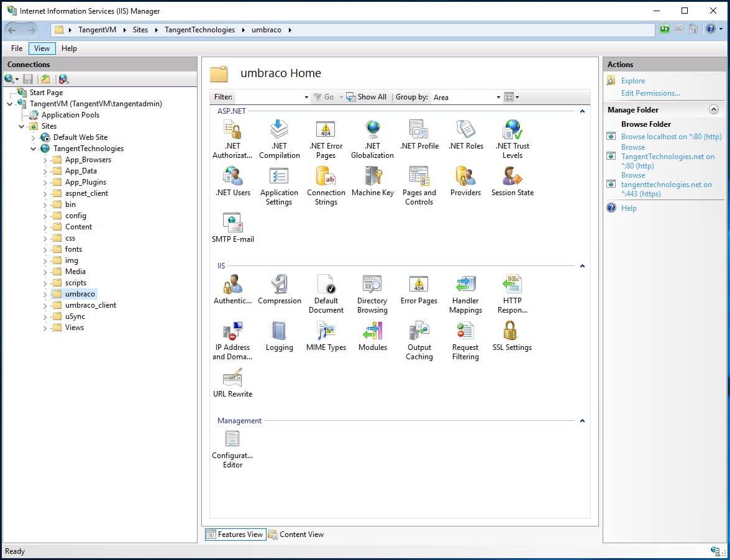Open Default Document feature
Viewport: 730px width, 560px height.
coord(326,294)
